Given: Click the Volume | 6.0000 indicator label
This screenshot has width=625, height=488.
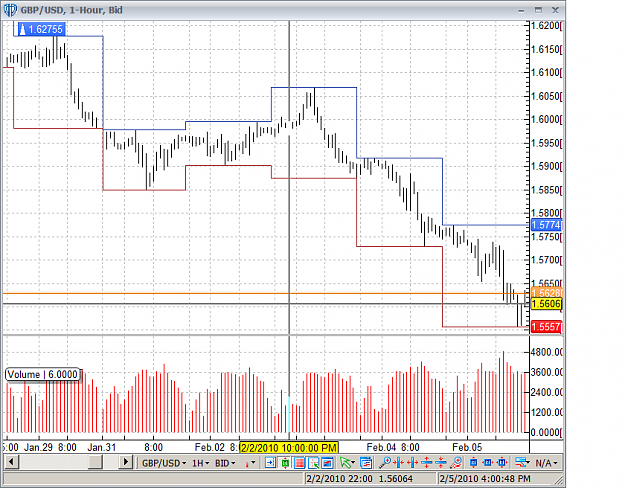Looking at the screenshot, I should click(42, 374).
